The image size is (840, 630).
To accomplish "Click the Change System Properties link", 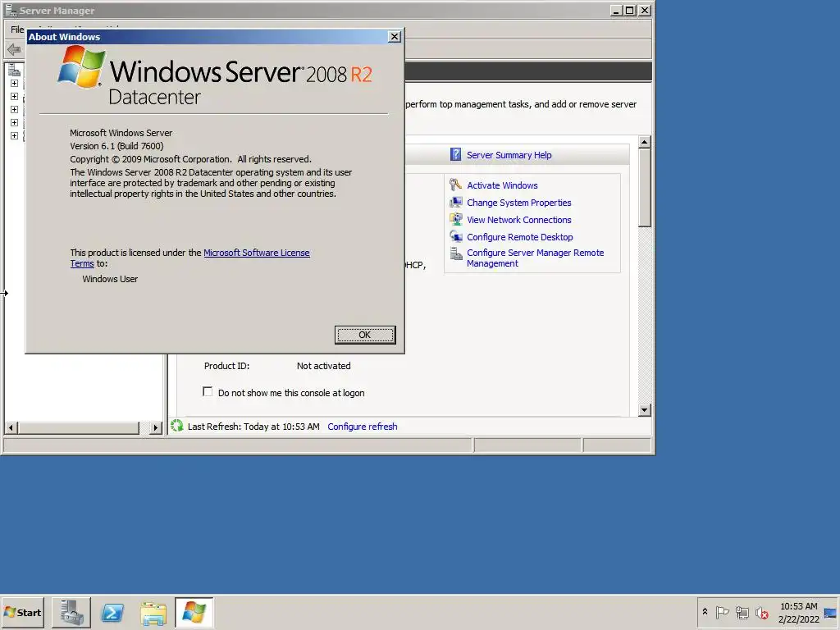I will (x=518, y=203).
